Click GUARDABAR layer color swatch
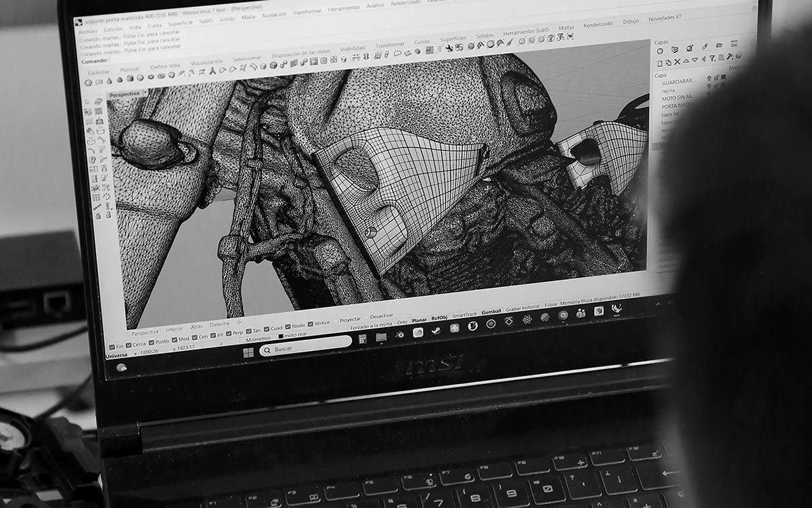 [x=723, y=77]
